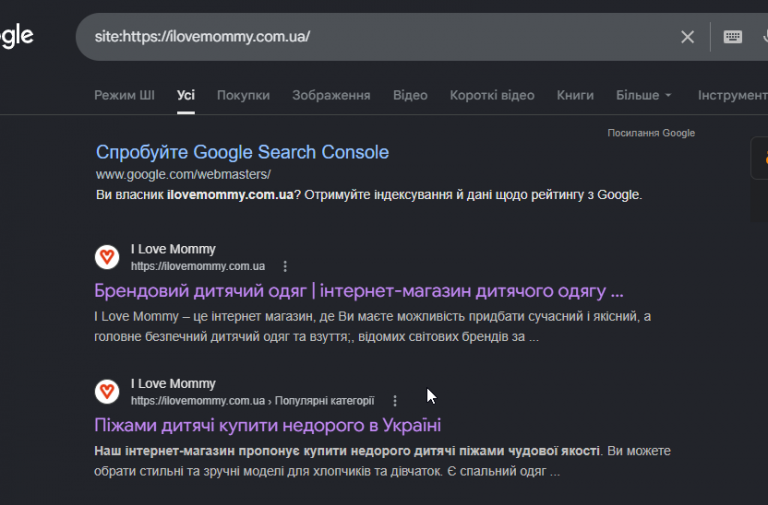Select the Усі tab
This screenshot has width=768, height=505.
tap(186, 95)
